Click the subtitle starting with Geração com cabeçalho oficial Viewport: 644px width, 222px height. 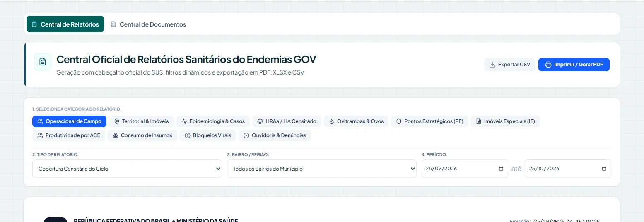(x=180, y=72)
